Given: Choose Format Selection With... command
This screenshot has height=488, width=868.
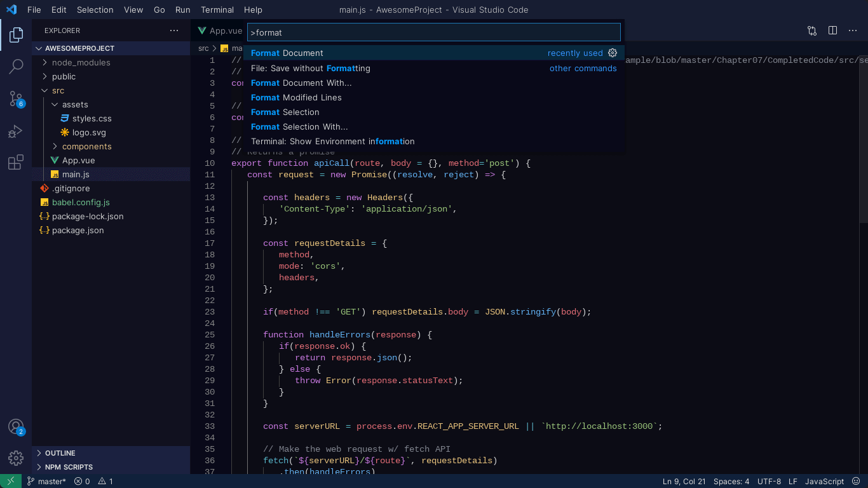Looking at the screenshot, I should pyautogui.click(x=434, y=126).
